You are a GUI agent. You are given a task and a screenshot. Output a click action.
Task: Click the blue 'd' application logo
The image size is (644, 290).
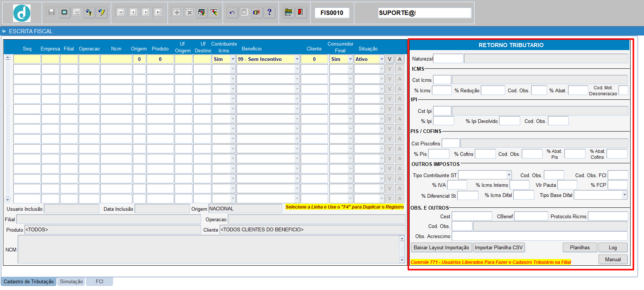(x=22, y=13)
